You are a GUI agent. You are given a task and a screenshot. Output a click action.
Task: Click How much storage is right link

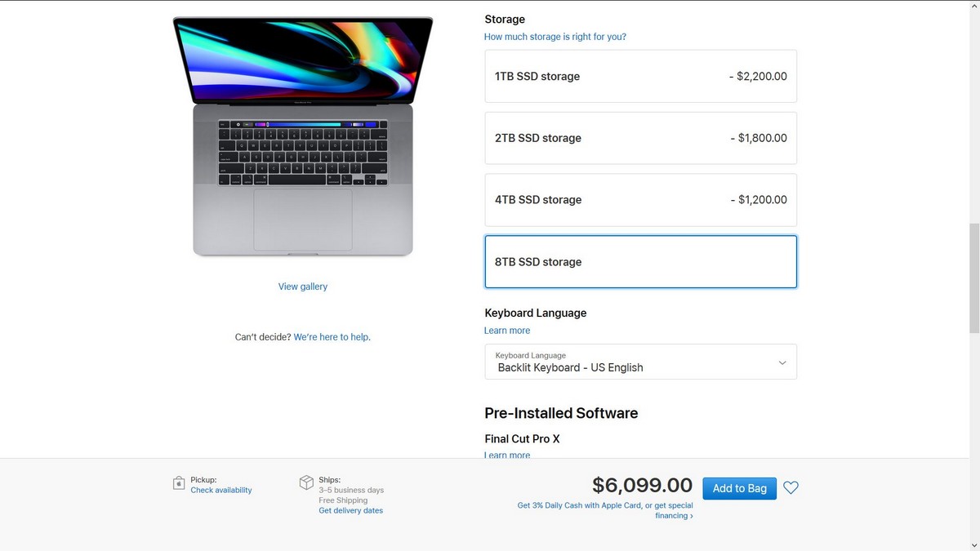coord(555,37)
